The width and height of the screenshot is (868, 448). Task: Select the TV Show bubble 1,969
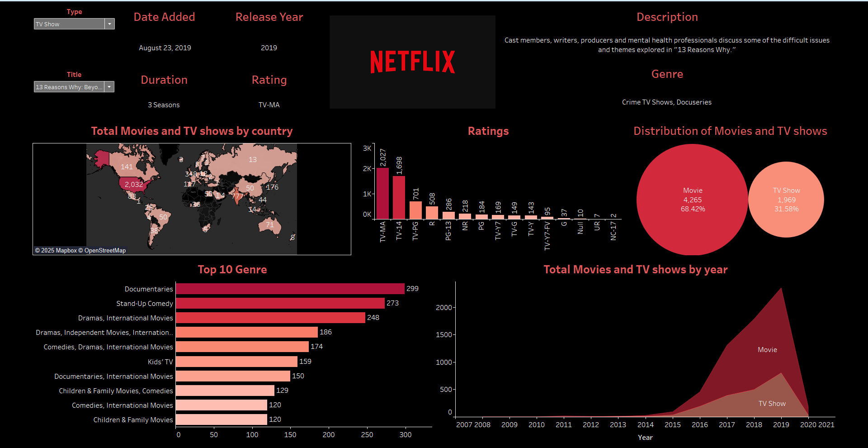click(x=786, y=200)
